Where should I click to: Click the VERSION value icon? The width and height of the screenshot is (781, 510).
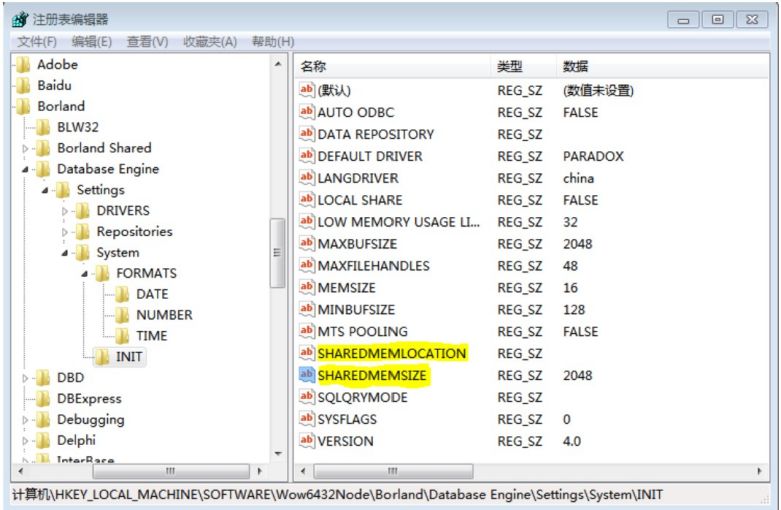[307, 441]
